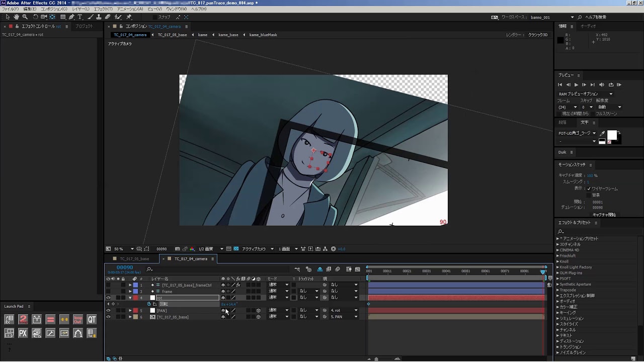Screen dimensions: 644x362
Task: Click the capture start button
Action: [x=604, y=215]
